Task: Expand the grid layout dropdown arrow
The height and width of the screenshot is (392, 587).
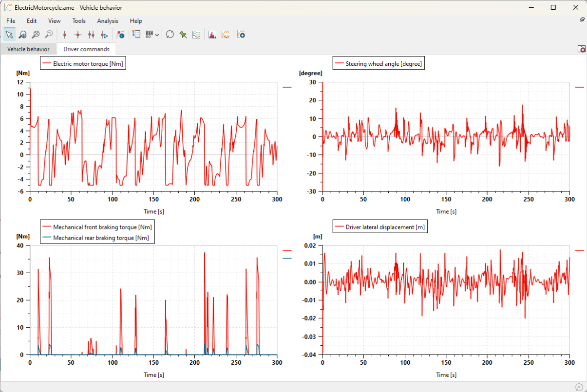Action: [x=157, y=35]
